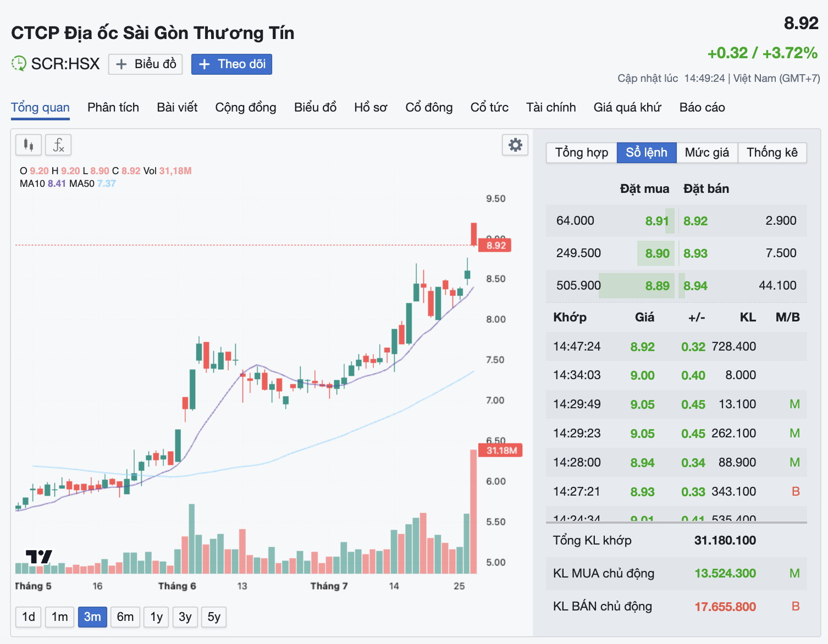Click the 31.18M volume label on axis
Screen dimensions: 828x644
(x=501, y=451)
